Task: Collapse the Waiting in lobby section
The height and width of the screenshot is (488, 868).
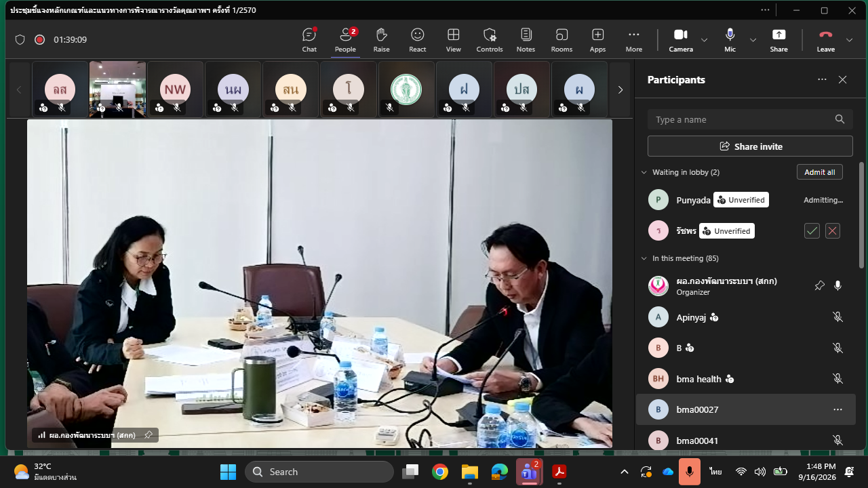Action: (644, 172)
